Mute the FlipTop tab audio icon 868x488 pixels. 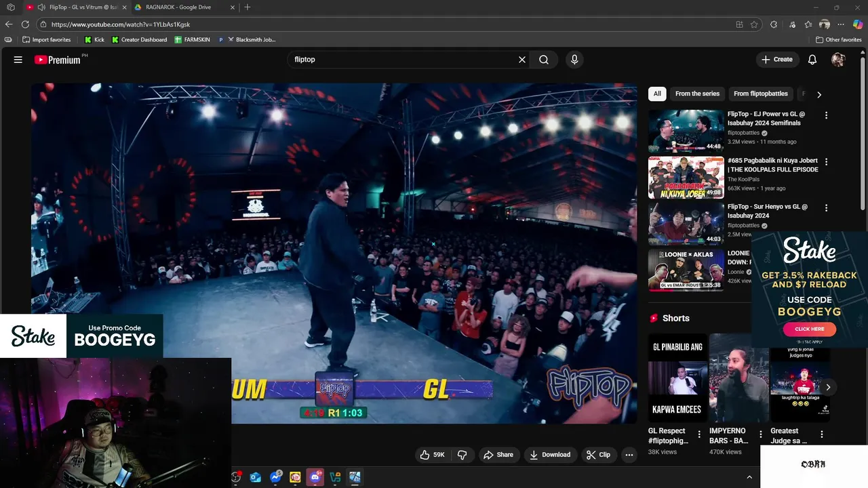point(42,7)
